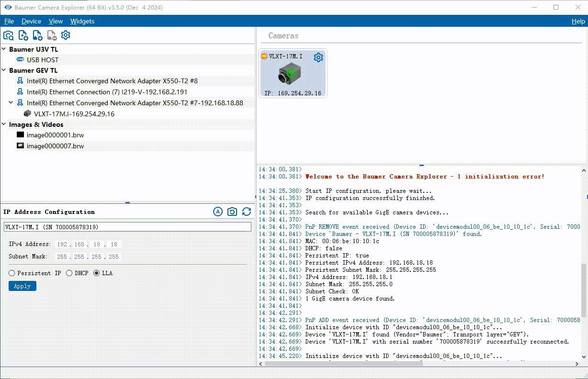Click the Apply button
Screen dimensions: 588x379
point(22,286)
